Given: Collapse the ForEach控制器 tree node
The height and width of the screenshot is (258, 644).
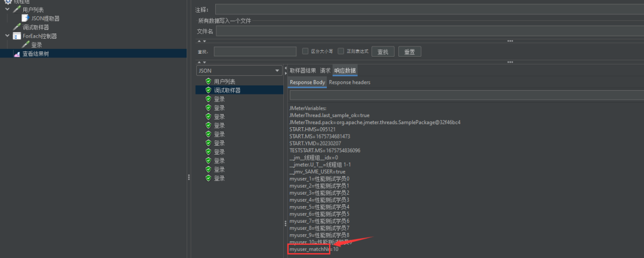Looking at the screenshot, I should coord(7,36).
